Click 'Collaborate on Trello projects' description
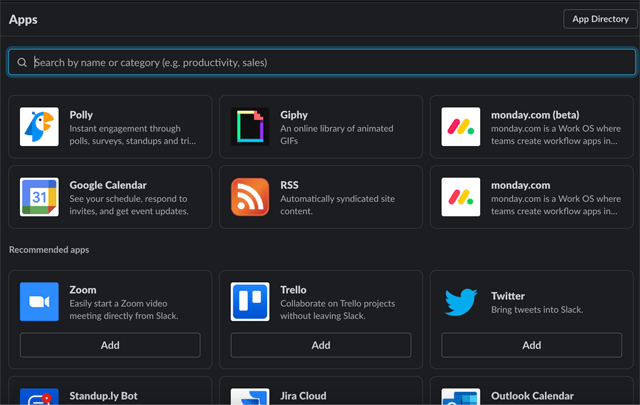The width and height of the screenshot is (640, 405). [338, 310]
